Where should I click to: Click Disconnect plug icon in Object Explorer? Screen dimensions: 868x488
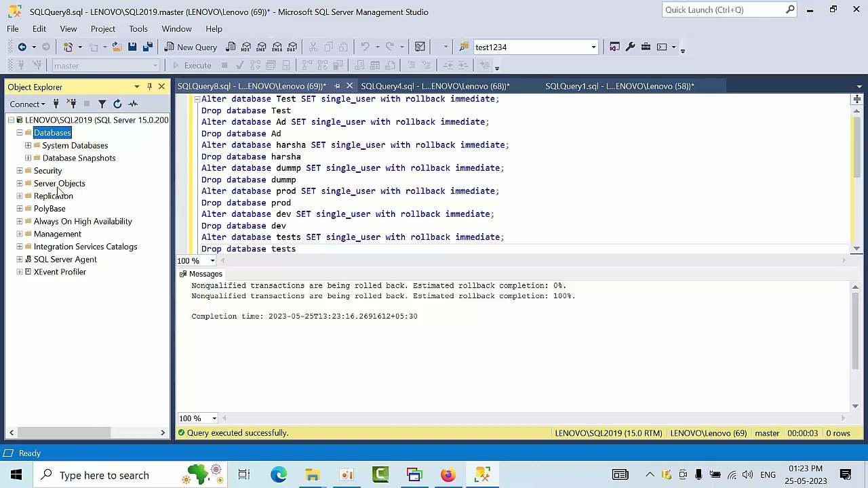coord(72,104)
